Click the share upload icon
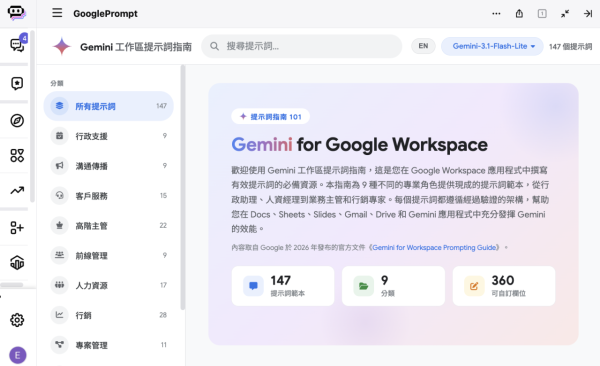 click(519, 13)
